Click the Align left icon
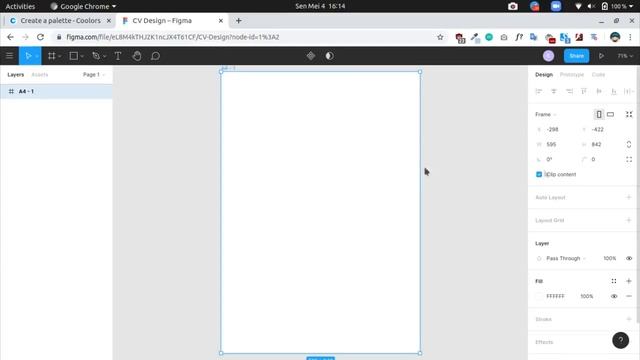The height and width of the screenshot is (360, 640). pyautogui.click(x=539, y=91)
